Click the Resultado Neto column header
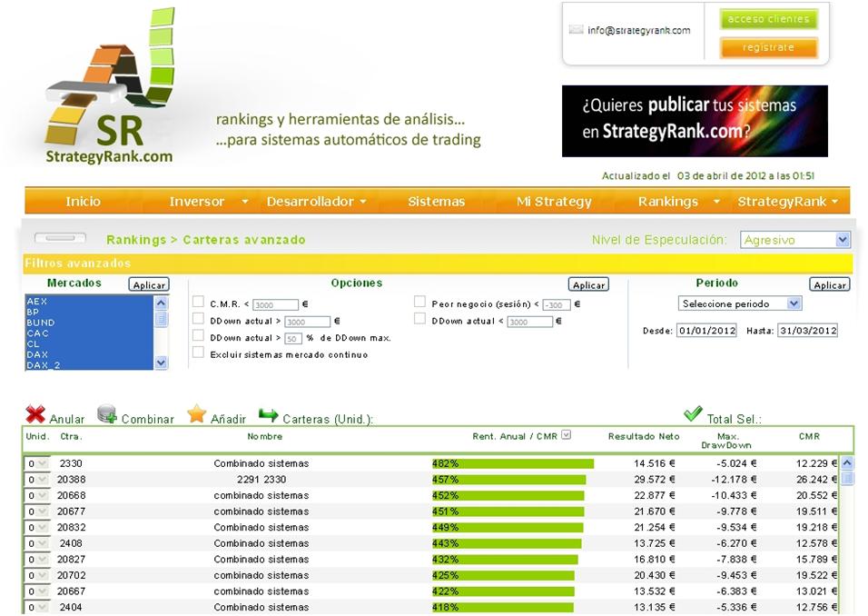Image resolution: width=868 pixels, height=616 pixels. point(644,436)
